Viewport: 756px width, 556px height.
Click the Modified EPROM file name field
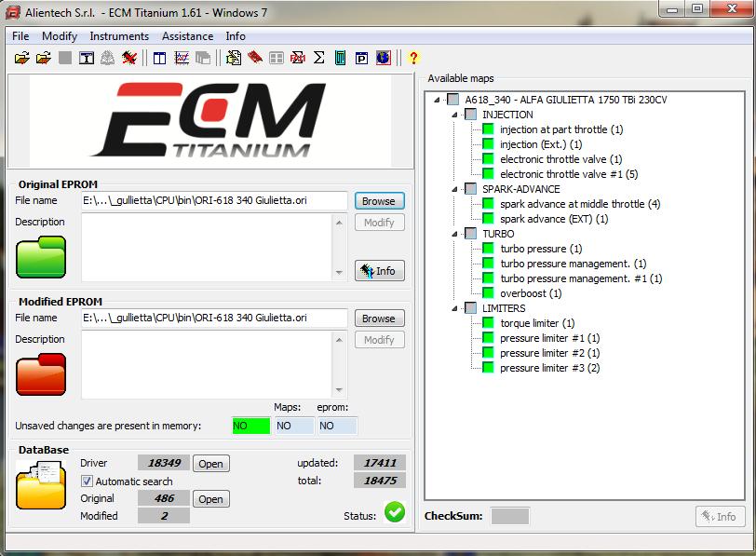coord(214,318)
